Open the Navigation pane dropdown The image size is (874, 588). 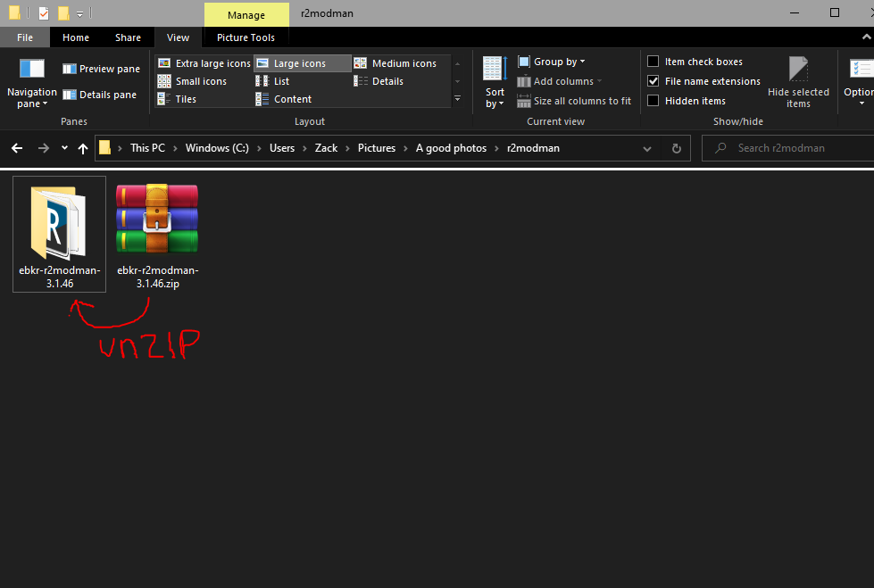pos(32,82)
